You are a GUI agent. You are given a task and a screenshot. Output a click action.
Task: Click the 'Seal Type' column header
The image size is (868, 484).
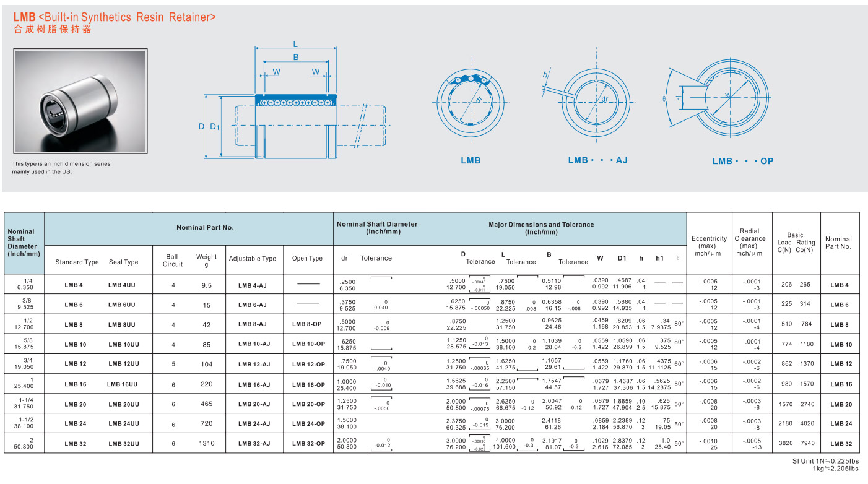tap(123, 262)
